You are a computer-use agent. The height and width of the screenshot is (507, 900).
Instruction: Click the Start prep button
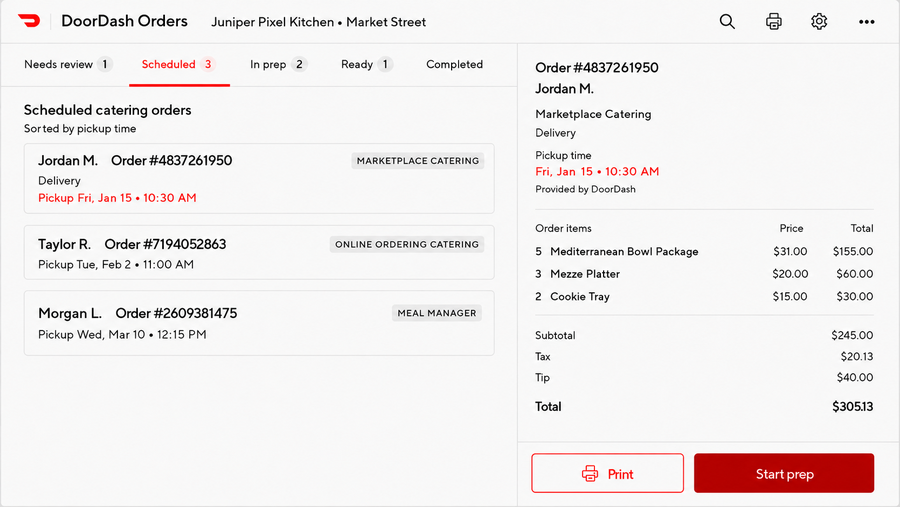pyautogui.click(x=784, y=473)
